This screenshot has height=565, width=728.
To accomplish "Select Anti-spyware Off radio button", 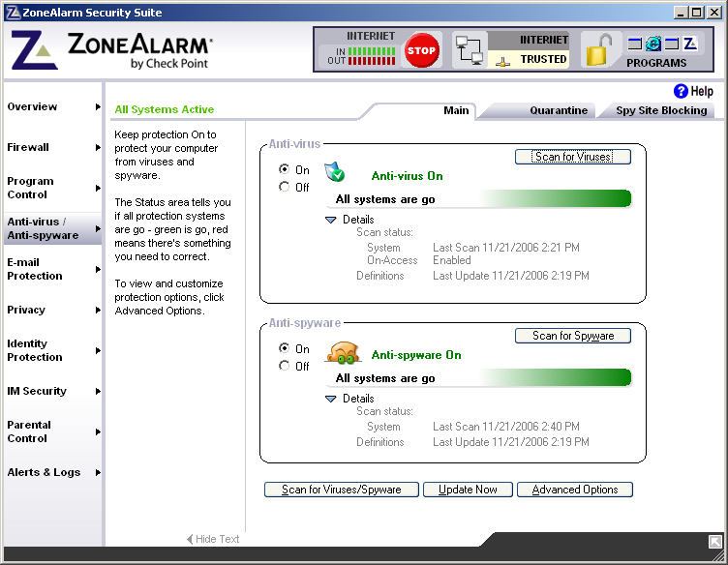I will click(x=285, y=366).
